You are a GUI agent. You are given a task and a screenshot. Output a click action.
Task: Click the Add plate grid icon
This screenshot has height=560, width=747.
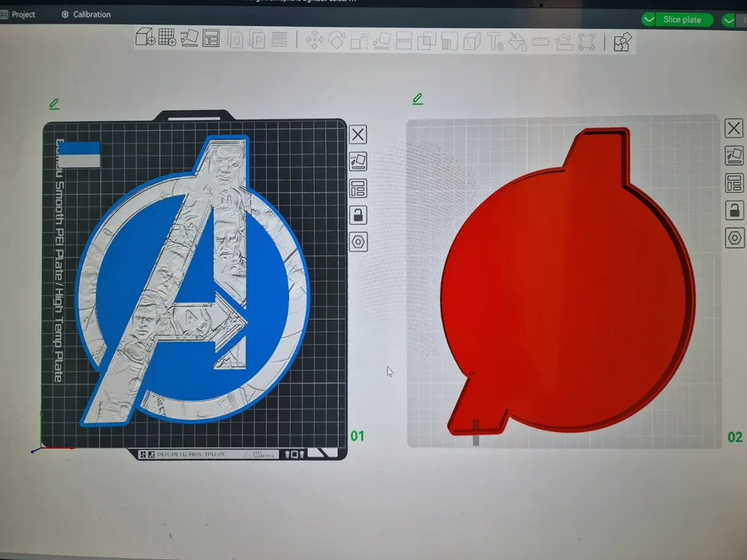click(x=167, y=37)
